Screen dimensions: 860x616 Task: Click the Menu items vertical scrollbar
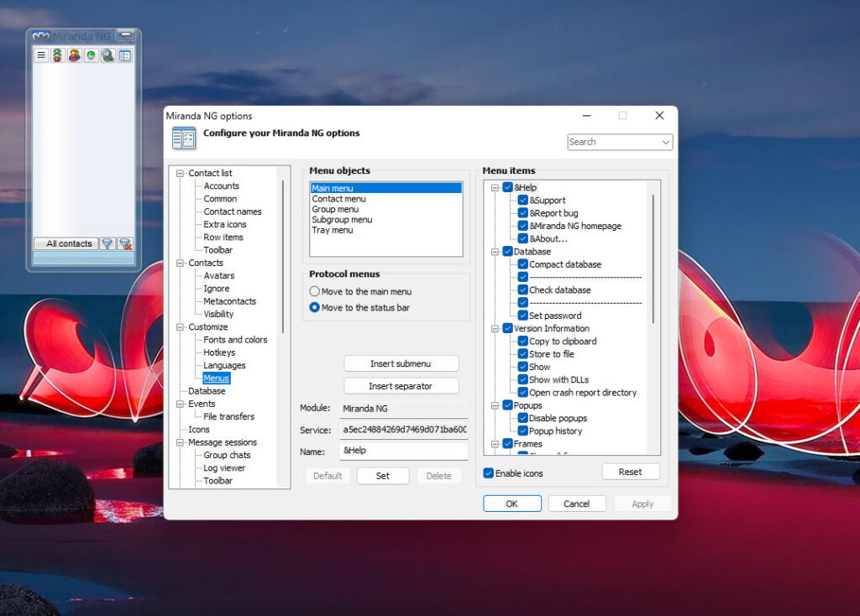pyautogui.click(x=653, y=258)
